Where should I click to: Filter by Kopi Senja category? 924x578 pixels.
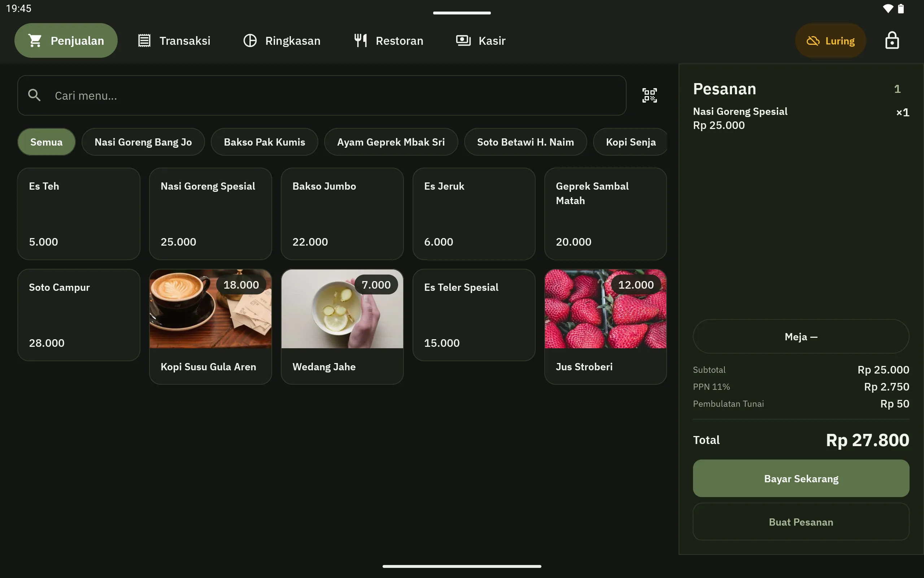coord(631,142)
